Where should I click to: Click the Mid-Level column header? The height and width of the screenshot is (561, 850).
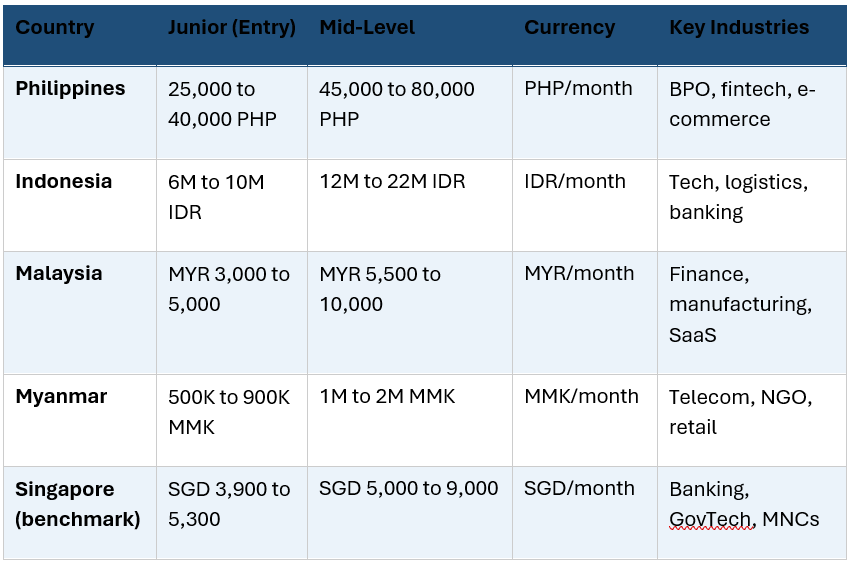410,35
